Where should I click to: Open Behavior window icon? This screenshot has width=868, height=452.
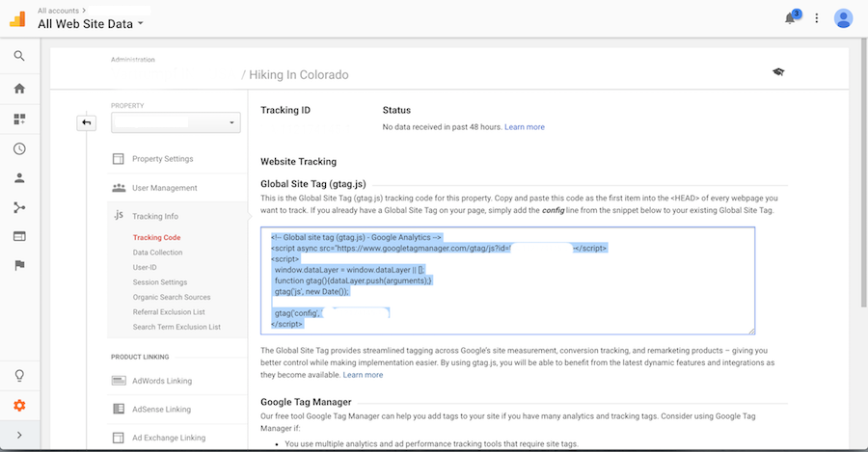(19, 236)
